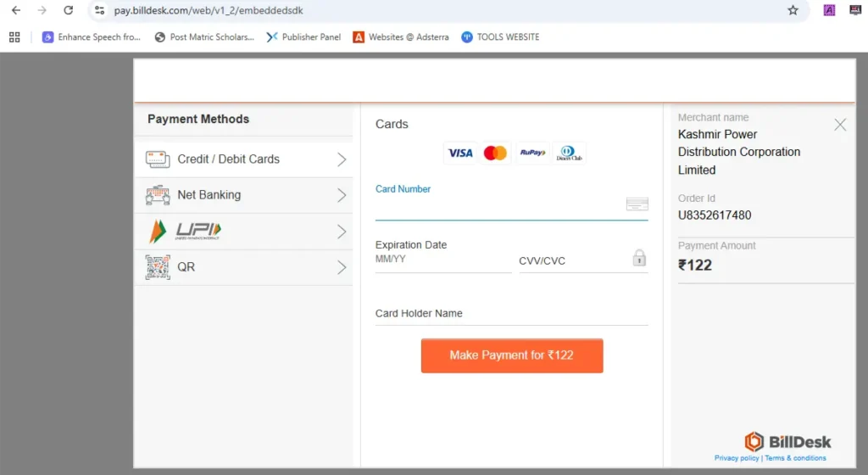Open the Privacy policy link
The height and width of the screenshot is (475, 868).
(737, 458)
